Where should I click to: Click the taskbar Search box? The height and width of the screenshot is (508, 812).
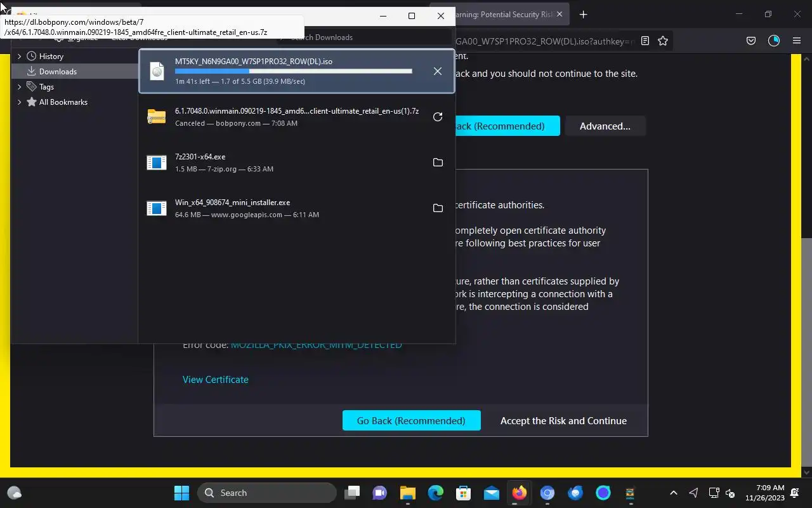[266, 493]
